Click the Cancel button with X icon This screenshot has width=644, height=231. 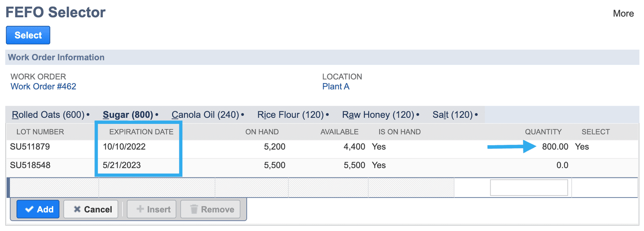pyautogui.click(x=91, y=209)
